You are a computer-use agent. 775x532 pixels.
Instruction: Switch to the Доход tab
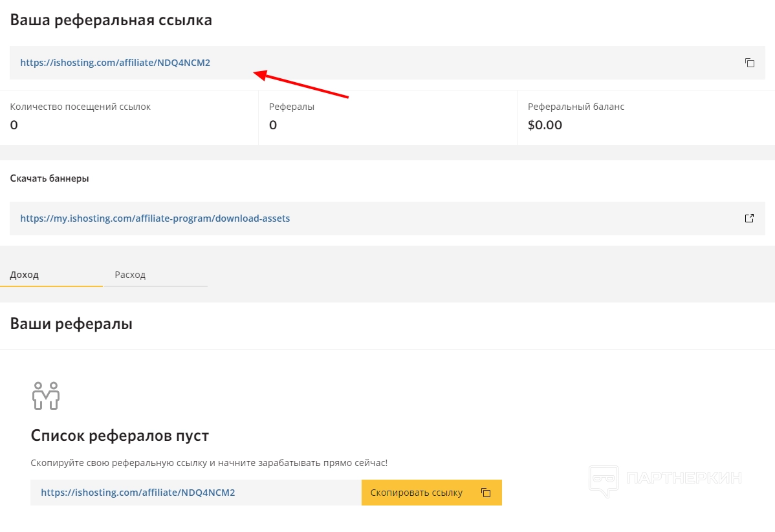click(x=25, y=275)
